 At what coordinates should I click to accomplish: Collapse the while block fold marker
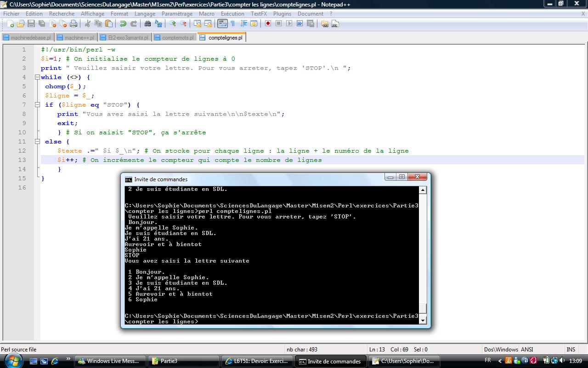click(38, 77)
